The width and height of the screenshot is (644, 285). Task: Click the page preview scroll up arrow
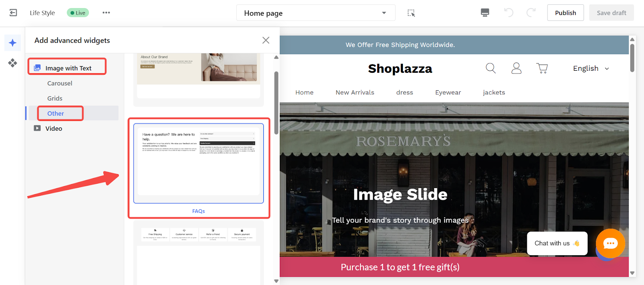[x=632, y=39]
